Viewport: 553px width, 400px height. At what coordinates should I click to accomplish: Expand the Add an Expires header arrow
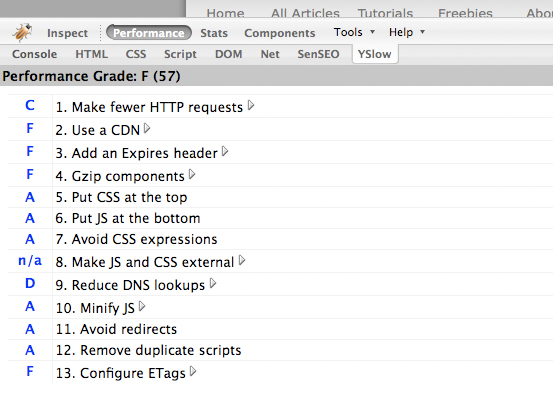(225, 152)
